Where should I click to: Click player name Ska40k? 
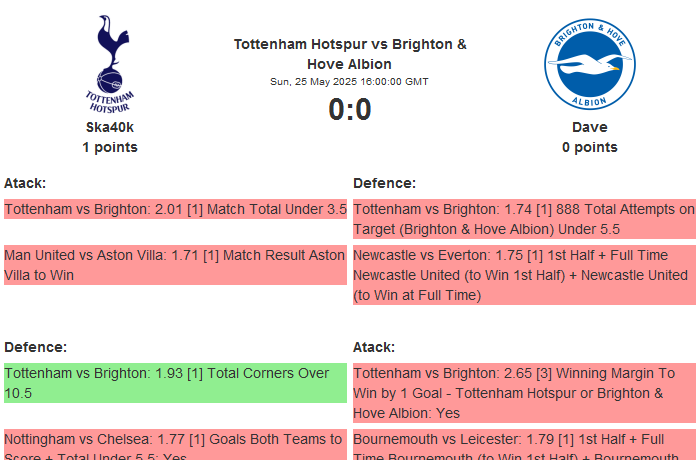pos(110,127)
